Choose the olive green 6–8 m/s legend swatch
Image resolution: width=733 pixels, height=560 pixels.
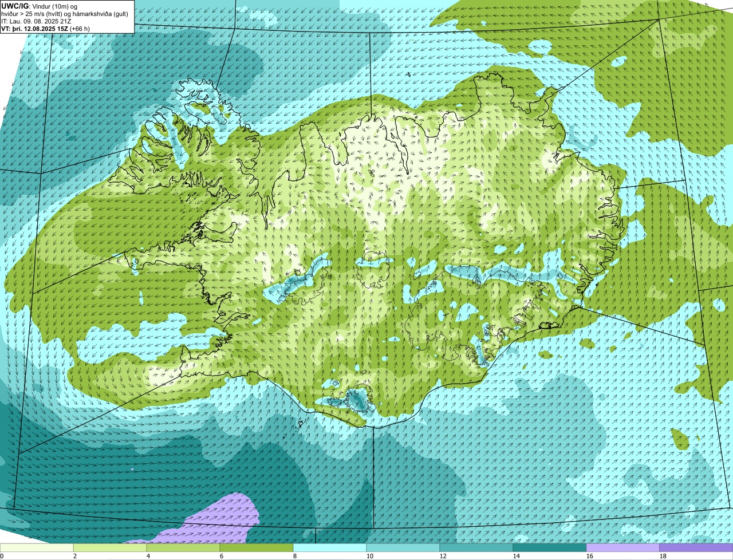[257, 547]
